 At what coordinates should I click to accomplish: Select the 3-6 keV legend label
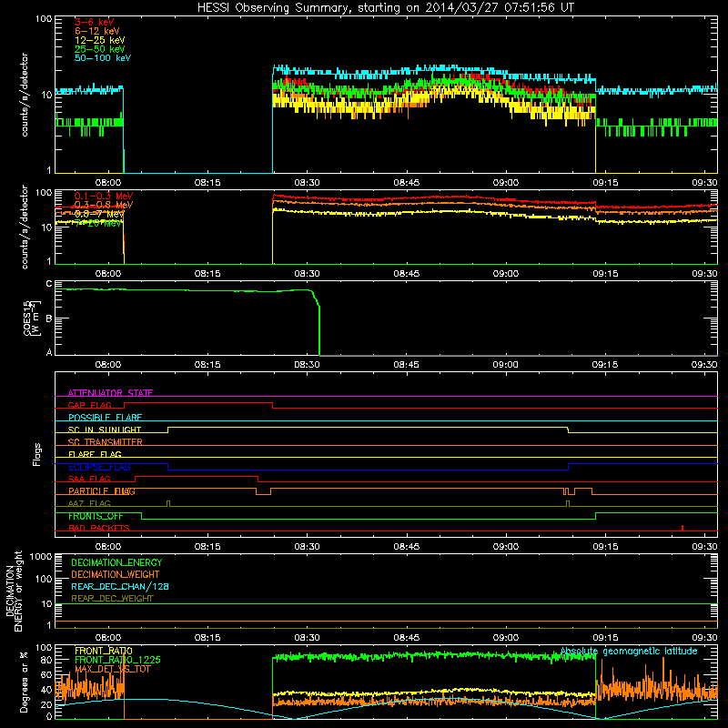(95, 22)
